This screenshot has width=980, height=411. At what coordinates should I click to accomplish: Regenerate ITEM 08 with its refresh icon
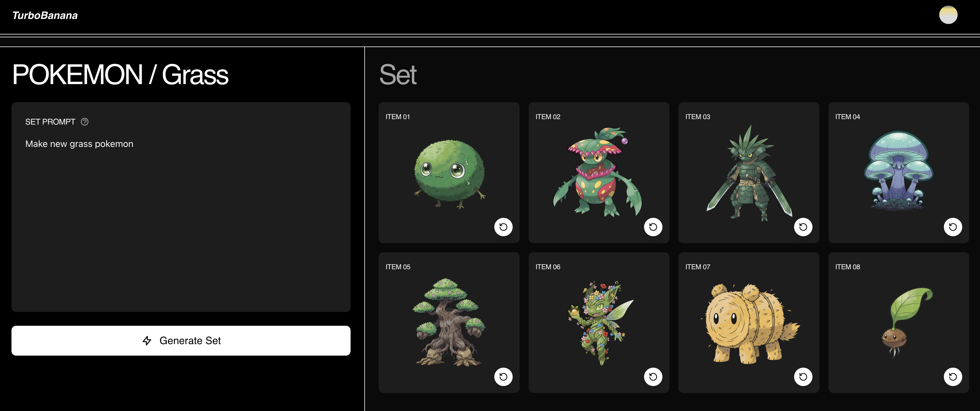[x=953, y=377]
